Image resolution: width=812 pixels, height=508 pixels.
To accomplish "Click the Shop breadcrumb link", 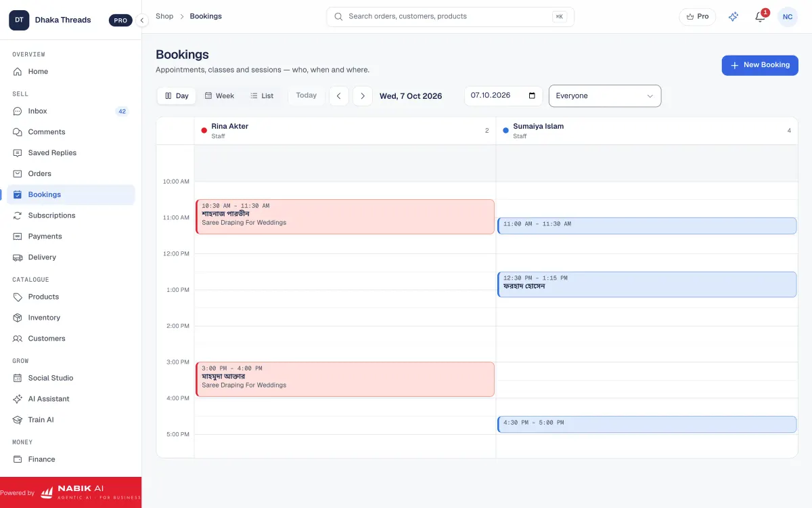I will click(x=164, y=16).
